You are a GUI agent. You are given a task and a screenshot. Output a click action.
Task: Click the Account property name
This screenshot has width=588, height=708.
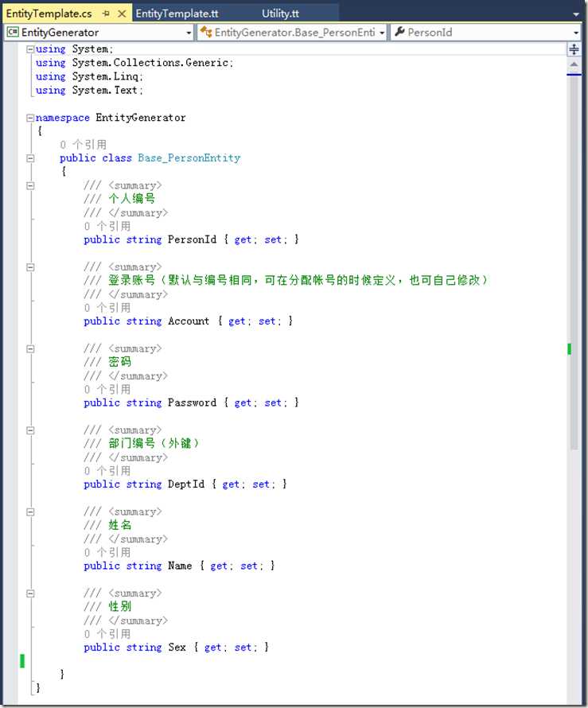click(189, 321)
